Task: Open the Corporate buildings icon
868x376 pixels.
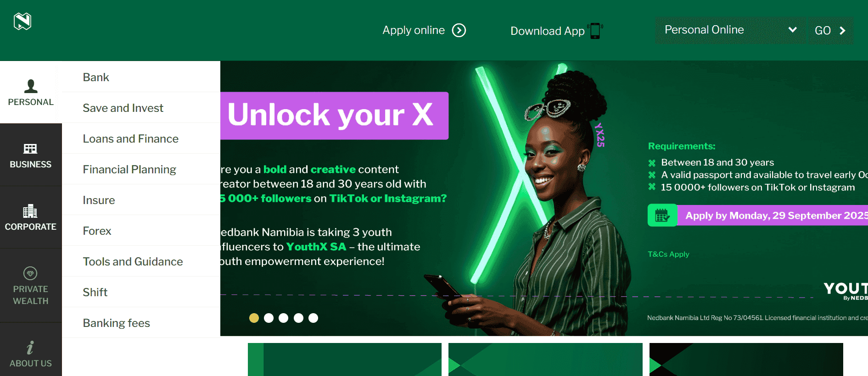Action: pos(30,210)
